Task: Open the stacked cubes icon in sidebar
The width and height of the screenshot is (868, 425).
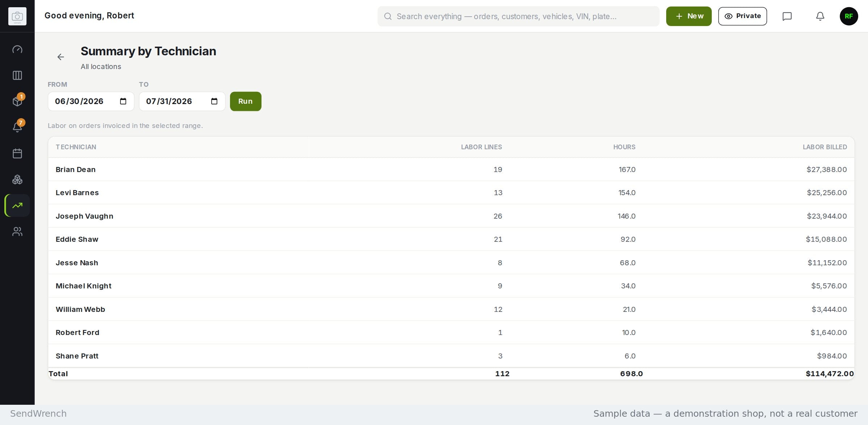Action: [17, 180]
